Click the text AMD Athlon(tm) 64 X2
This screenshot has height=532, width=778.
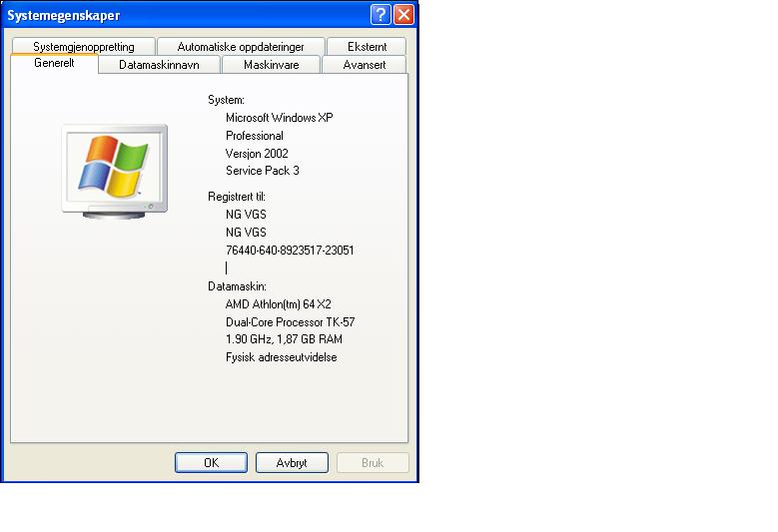(x=279, y=304)
